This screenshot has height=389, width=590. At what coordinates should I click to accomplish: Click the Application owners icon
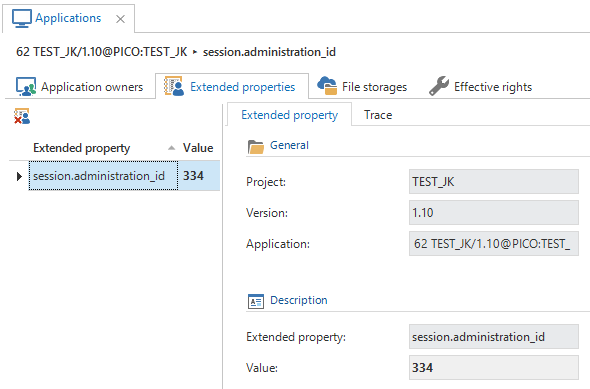pos(26,86)
